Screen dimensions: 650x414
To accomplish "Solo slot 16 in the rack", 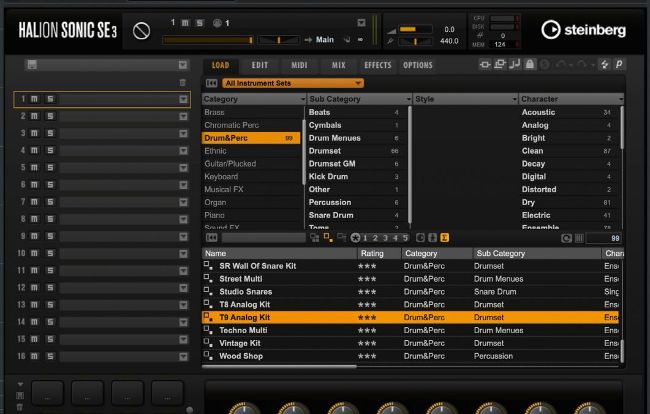I will point(50,356).
